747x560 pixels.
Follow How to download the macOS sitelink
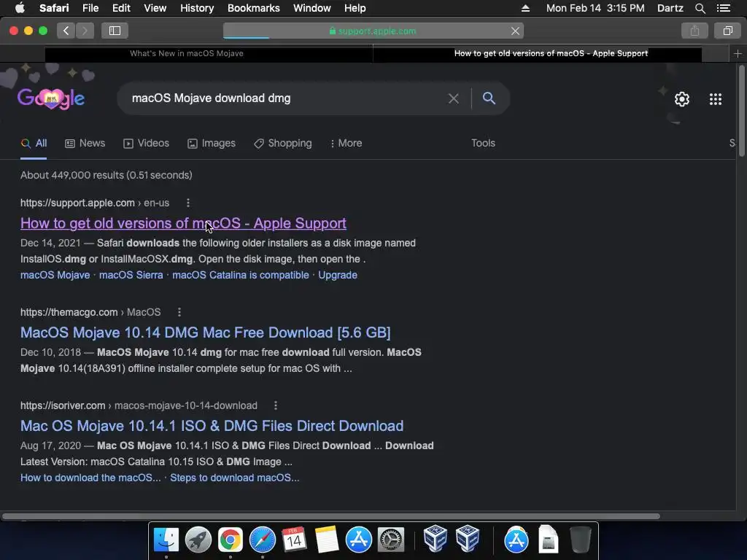pos(90,478)
